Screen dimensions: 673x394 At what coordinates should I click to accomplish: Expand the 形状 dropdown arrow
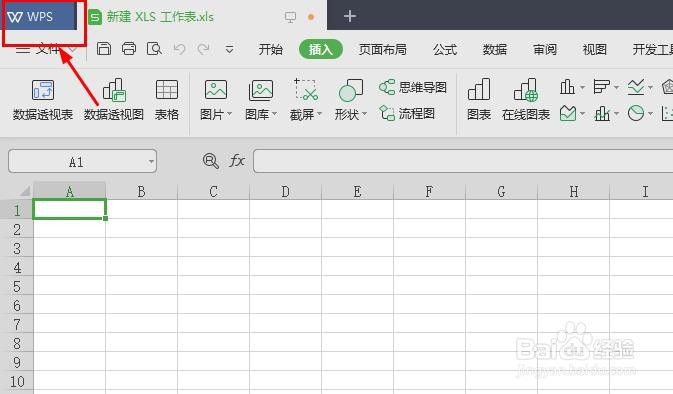pyautogui.click(x=365, y=114)
